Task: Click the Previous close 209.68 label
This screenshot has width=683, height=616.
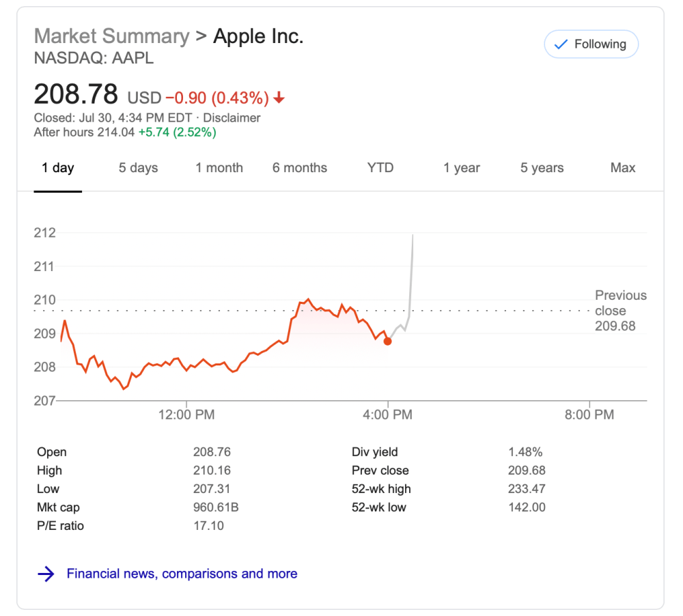Action: click(x=620, y=311)
